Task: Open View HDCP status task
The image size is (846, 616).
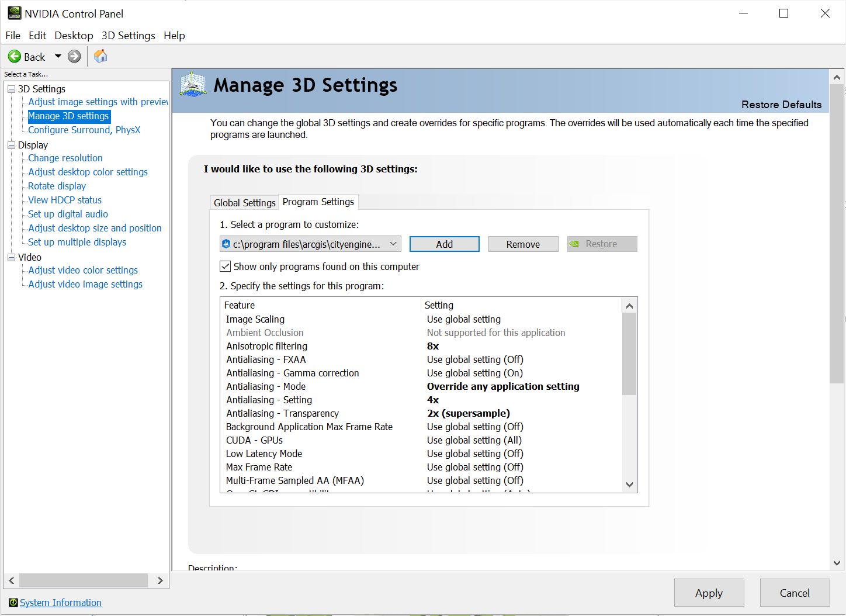Action: [65, 200]
